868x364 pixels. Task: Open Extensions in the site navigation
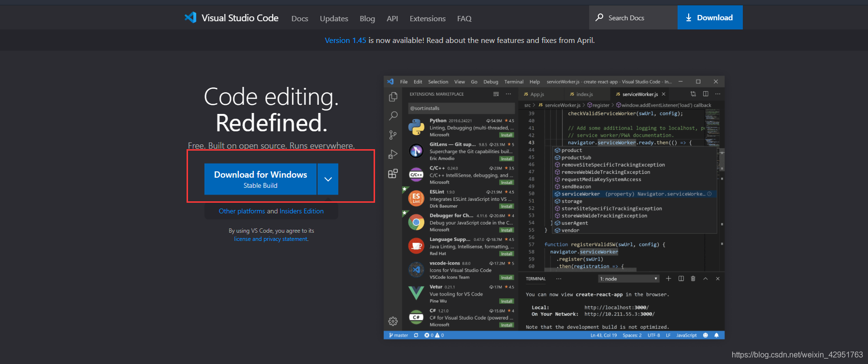(428, 18)
